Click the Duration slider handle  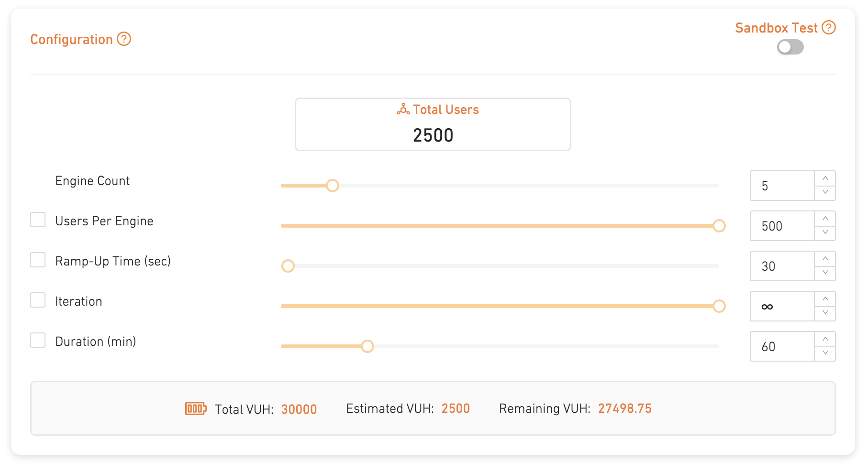(x=367, y=346)
